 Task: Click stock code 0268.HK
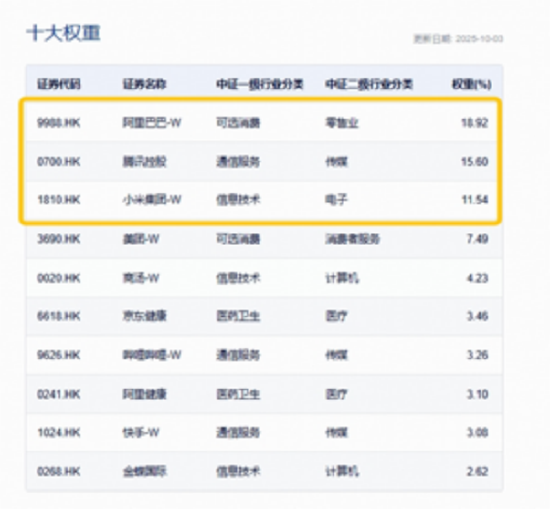coord(59,471)
